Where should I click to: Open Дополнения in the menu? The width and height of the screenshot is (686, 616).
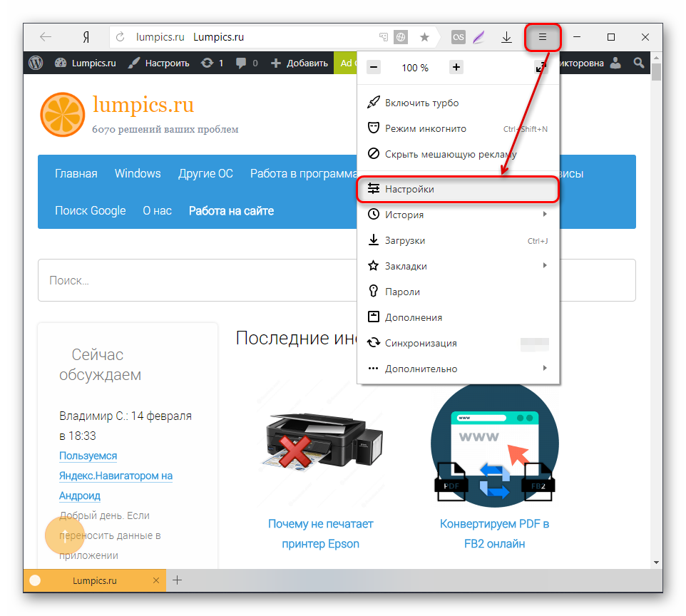(458, 317)
